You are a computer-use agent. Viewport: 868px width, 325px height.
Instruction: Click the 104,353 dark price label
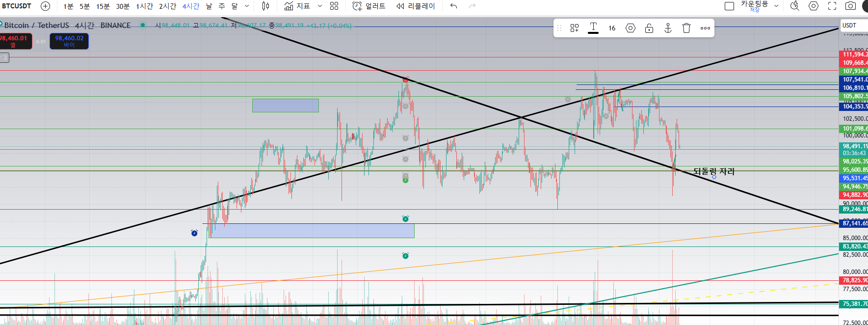click(854, 107)
